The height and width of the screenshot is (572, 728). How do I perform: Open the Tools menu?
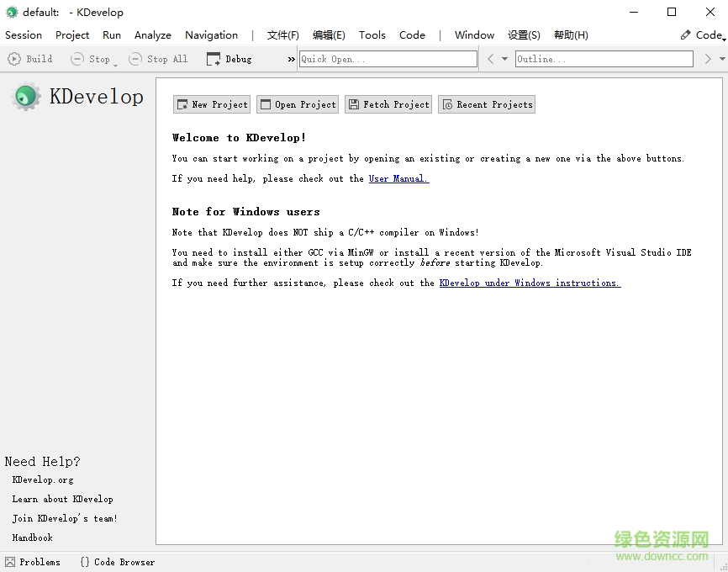[372, 34]
